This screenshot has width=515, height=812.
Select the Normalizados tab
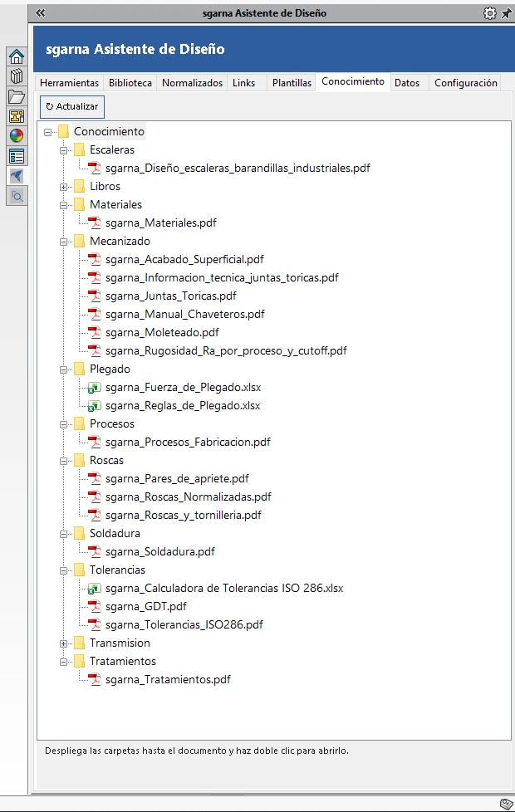pos(192,83)
